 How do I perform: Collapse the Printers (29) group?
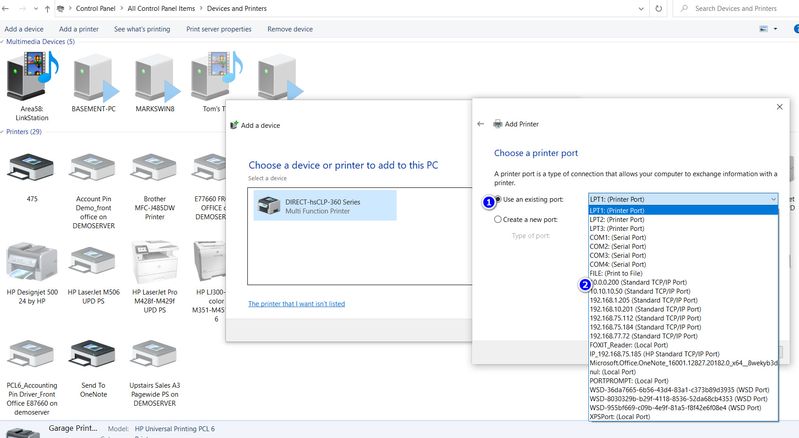(5, 132)
